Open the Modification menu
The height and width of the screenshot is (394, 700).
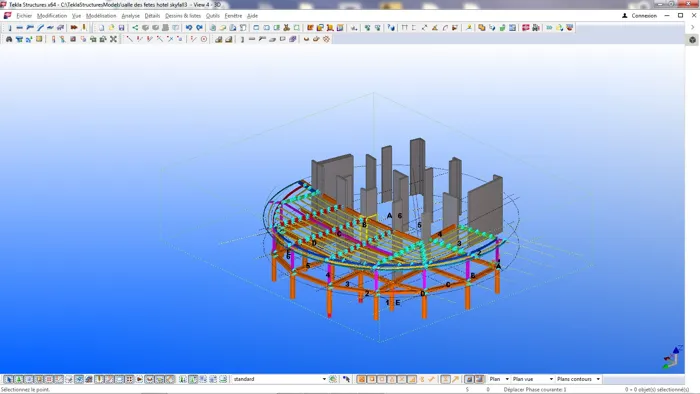tap(52, 16)
